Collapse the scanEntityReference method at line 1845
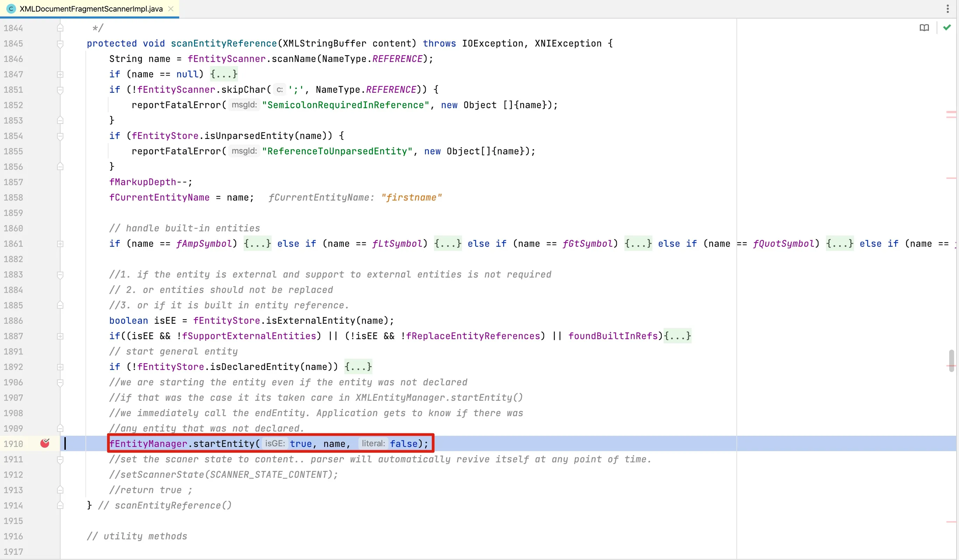 click(60, 44)
